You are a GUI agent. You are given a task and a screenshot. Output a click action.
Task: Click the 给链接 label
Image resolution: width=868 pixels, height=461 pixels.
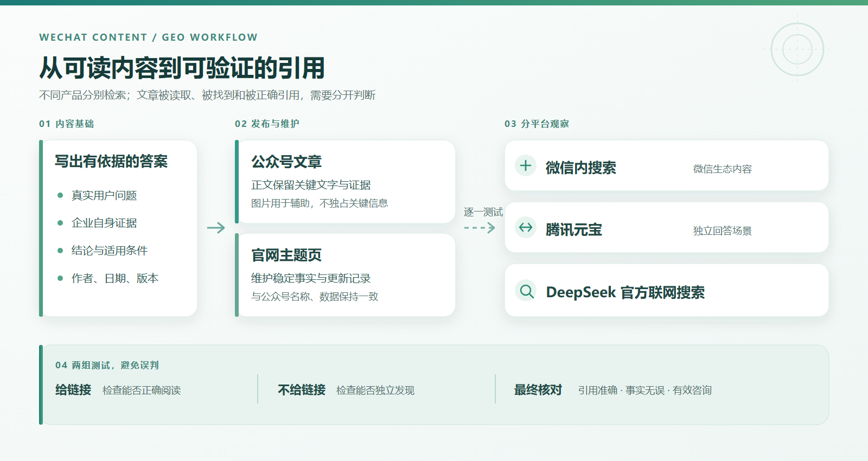point(73,390)
